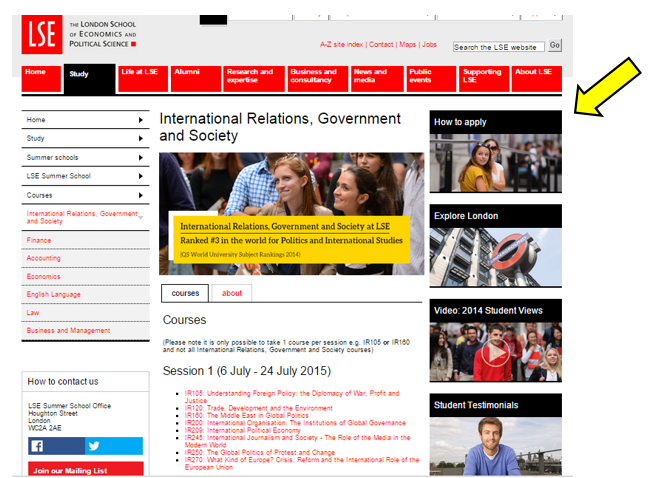650x478 pixels.
Task: Open Law in the sidebar
Action: [x=33, y=313]
